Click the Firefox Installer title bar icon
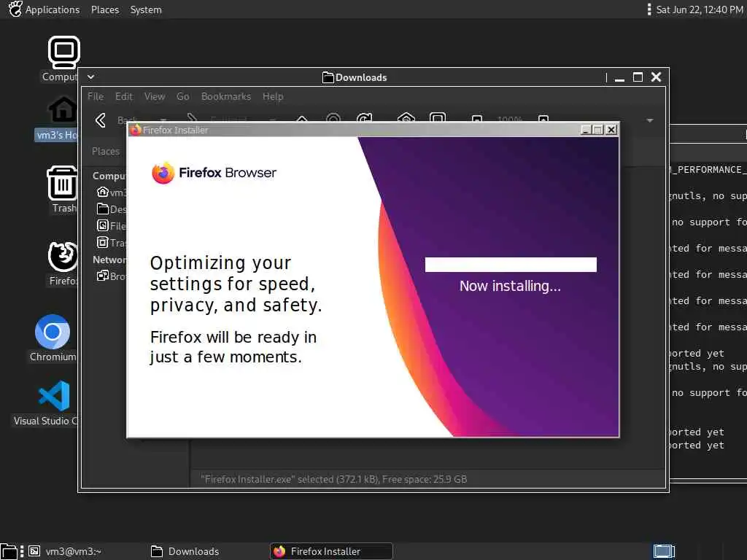Viewport: 747px width, 560px height. coord(136,130)
